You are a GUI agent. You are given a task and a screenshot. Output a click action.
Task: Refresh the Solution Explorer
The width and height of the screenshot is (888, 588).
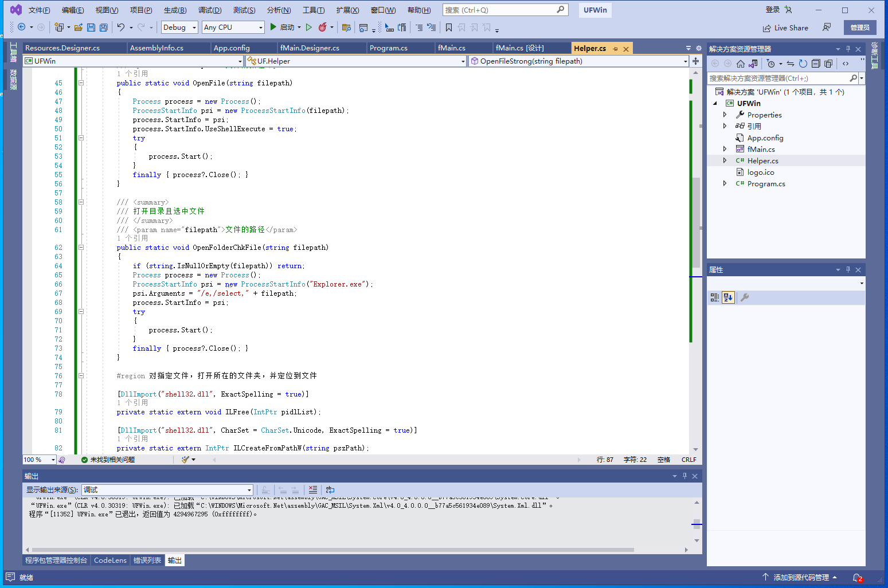pos(803,64)
